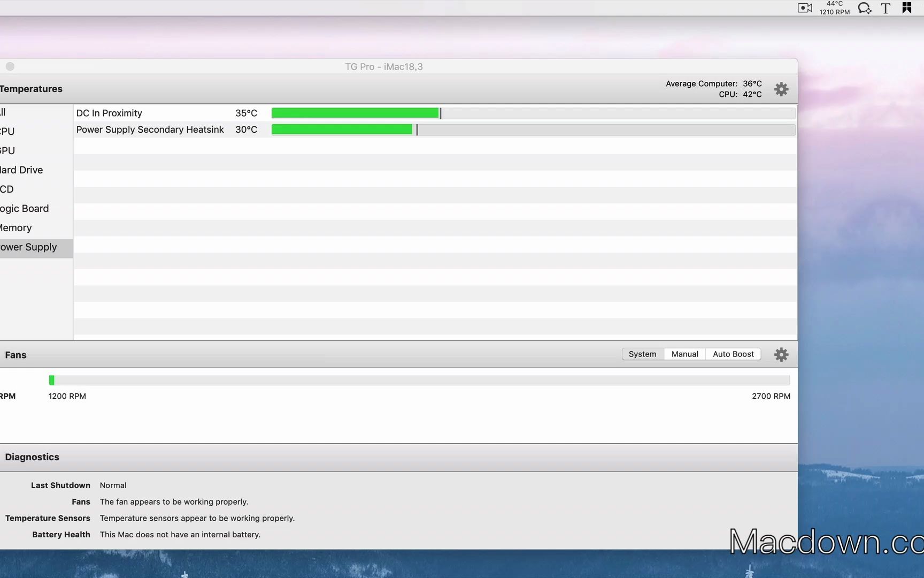Select the Logic Board sensor category
The height and width of the screenshot is (578, 924).
point(36,209)
